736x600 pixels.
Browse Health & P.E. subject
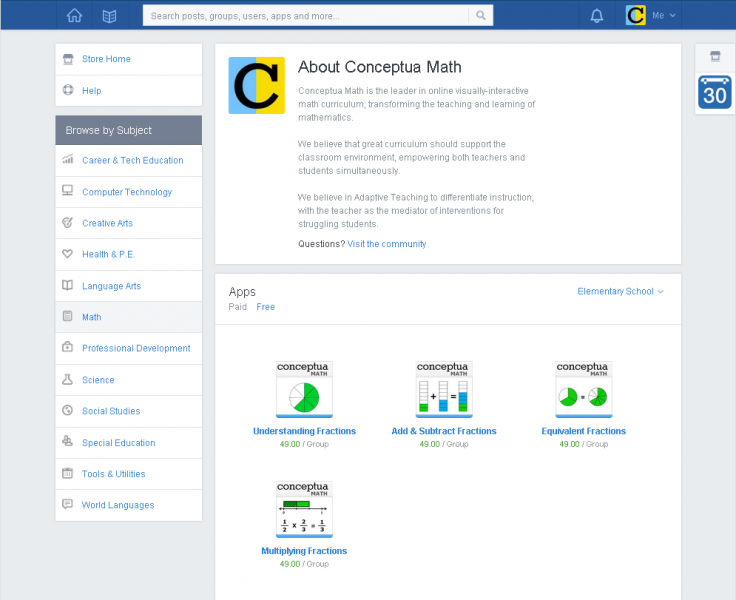click(108, 254)
